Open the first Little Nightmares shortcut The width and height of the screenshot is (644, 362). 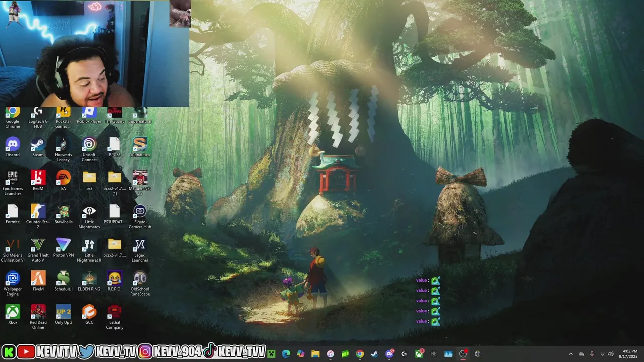[89, 217]
